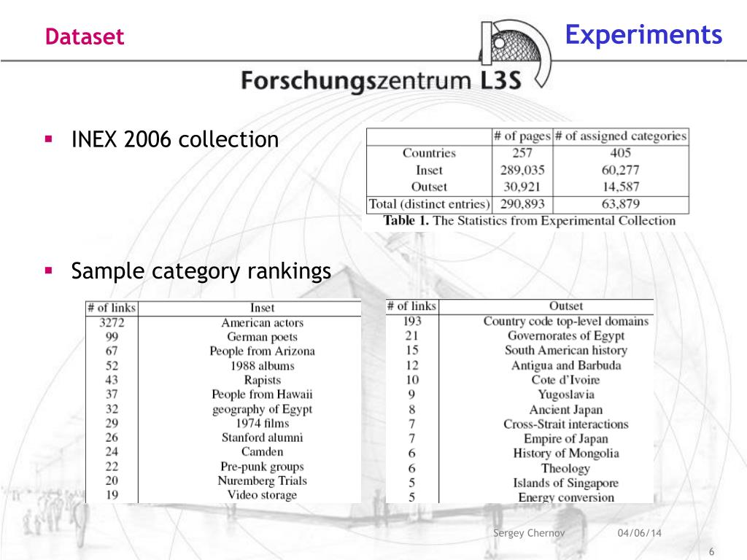Select the 'Video storage' entry
Screen dimensions: 747x560
[262, 495]
